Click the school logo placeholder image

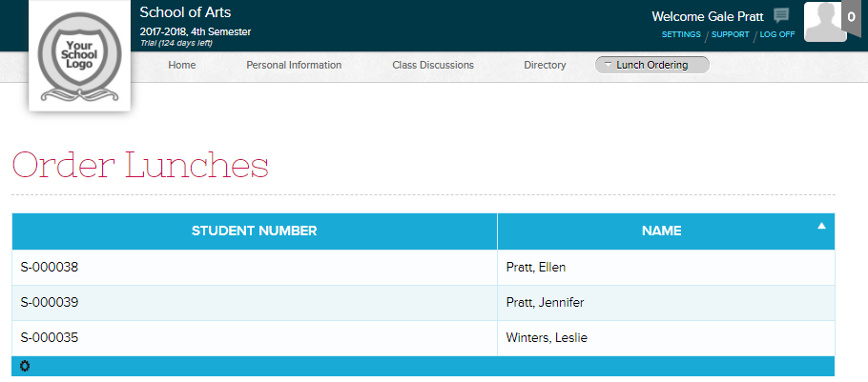(x=80, y=56)
